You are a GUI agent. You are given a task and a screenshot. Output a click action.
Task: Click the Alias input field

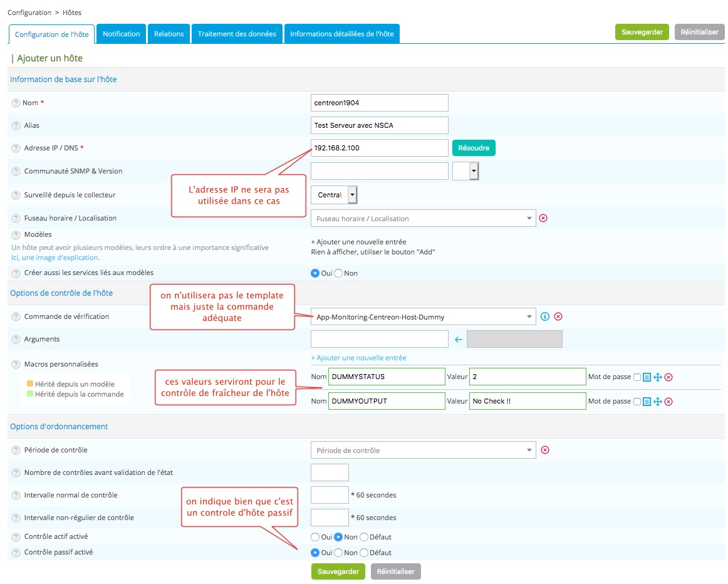[x=379, y=125]
